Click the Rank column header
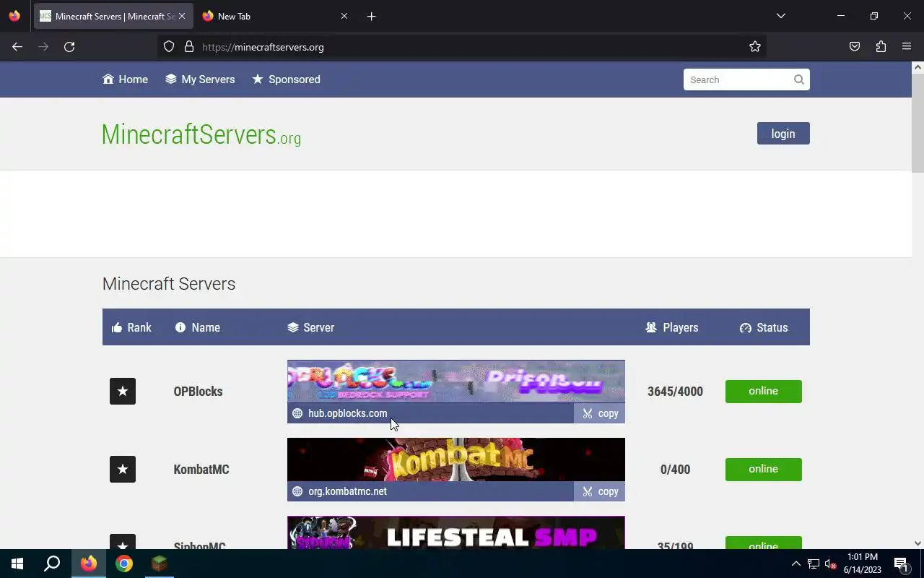 tap(131, 327)
